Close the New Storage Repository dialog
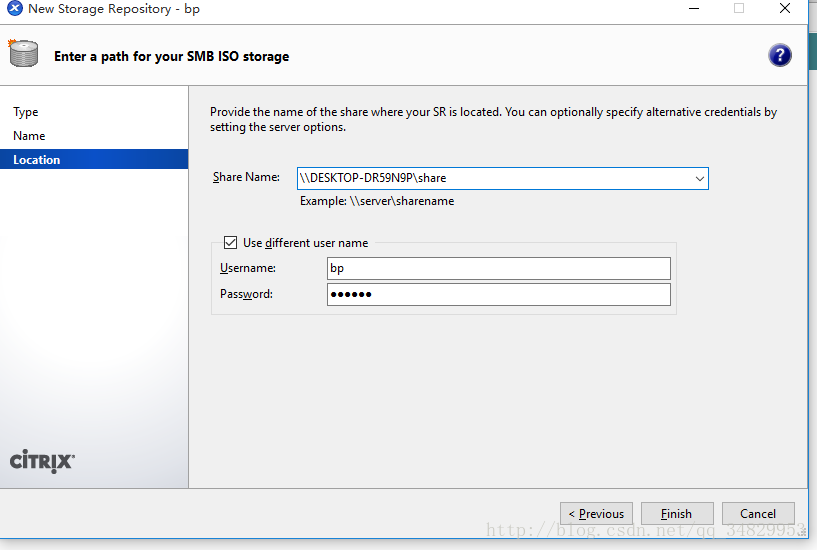This screenshot has width=817, height=550. tap(785, 9)
